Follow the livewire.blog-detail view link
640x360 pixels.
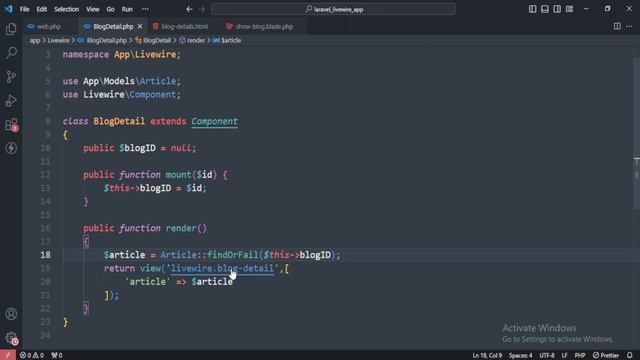tap(222, 268)
